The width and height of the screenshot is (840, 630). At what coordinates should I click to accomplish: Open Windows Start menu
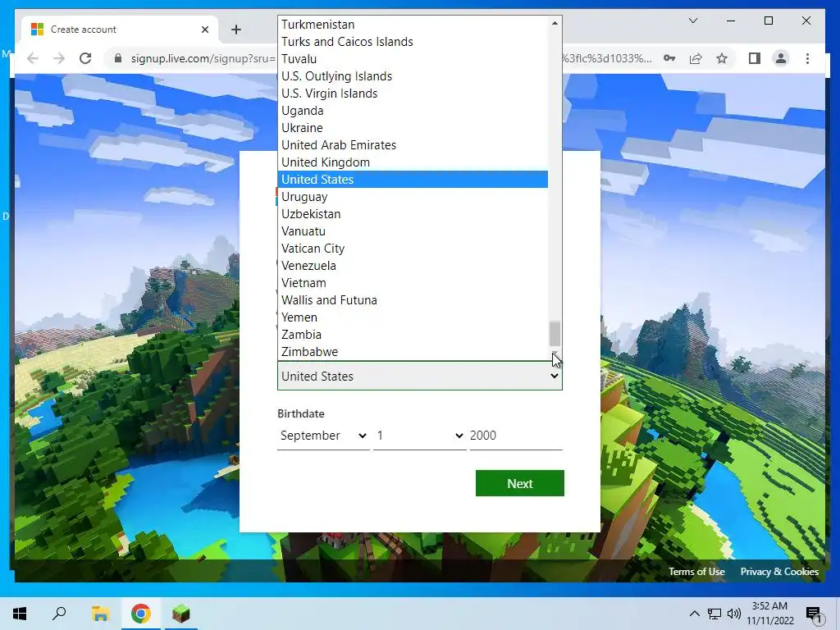(x=20, y=614)
